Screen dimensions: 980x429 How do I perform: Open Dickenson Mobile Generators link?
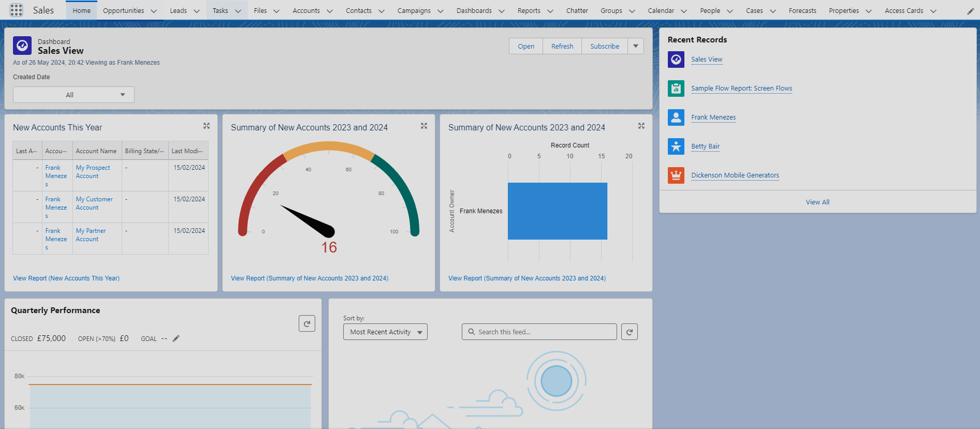pos(735,175)
